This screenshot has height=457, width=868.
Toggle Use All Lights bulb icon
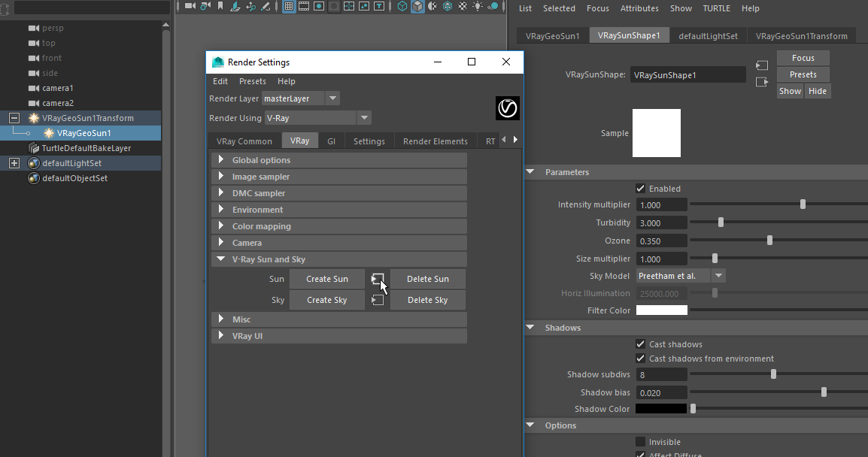pyautogui.click(x=477, y=6)
